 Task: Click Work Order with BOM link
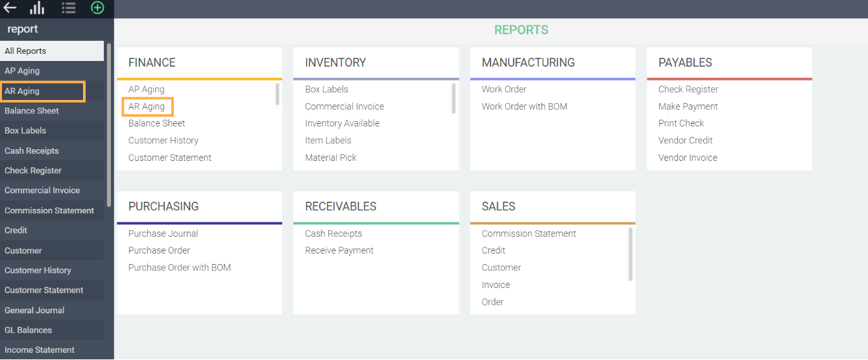pyautogui.click(x=524, y=106)
